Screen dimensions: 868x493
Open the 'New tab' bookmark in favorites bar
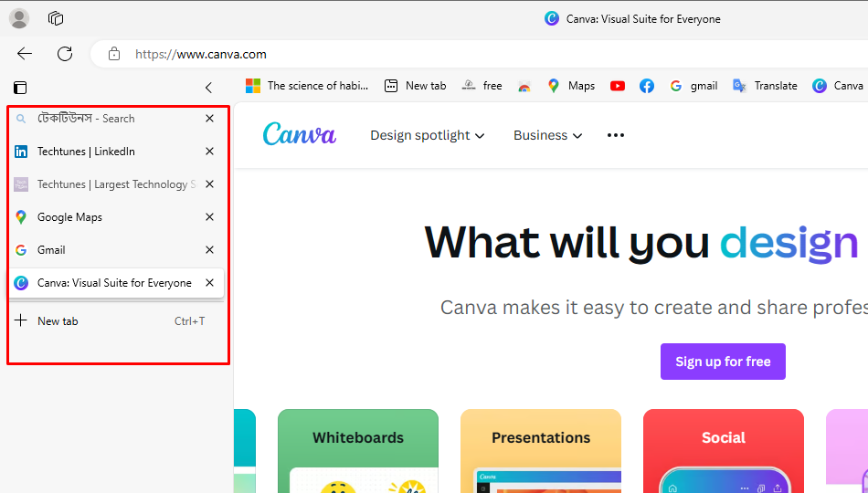415,86
